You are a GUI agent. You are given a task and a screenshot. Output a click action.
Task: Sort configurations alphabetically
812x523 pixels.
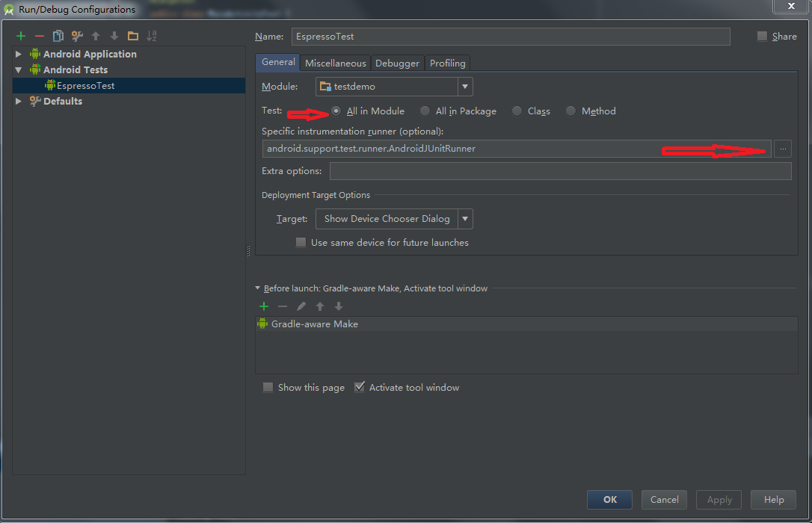152,36
